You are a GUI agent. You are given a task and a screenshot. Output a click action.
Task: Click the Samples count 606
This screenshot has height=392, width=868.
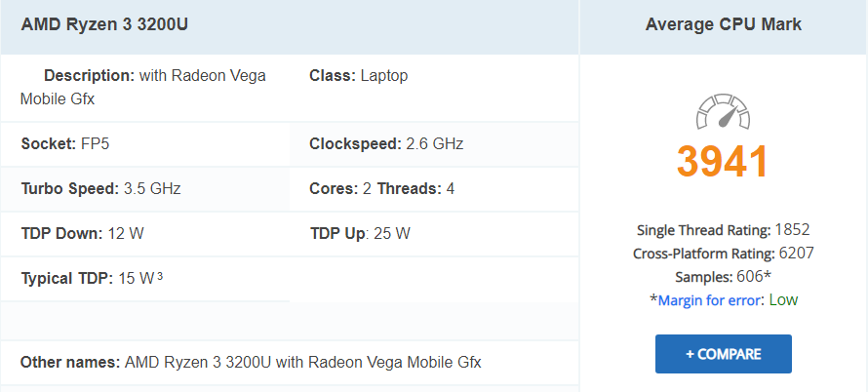pyautogui.click(x=750, y=277)
